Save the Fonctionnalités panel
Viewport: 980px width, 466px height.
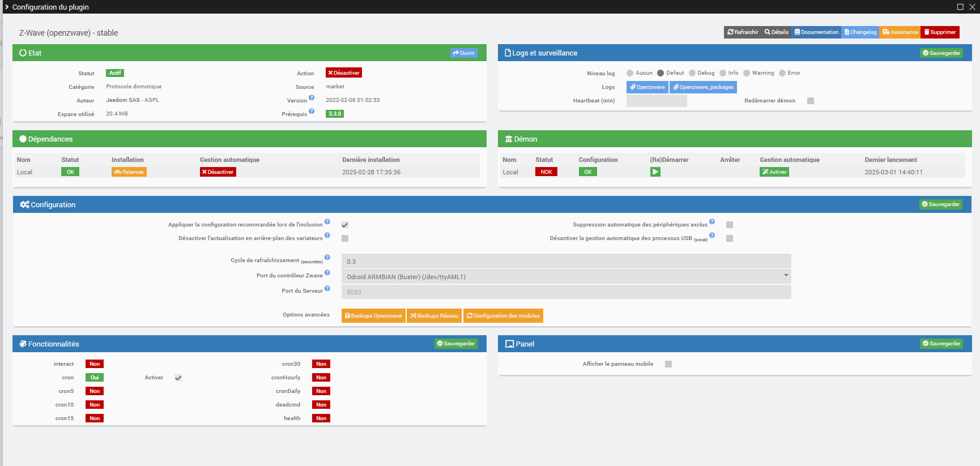(456, 344)
